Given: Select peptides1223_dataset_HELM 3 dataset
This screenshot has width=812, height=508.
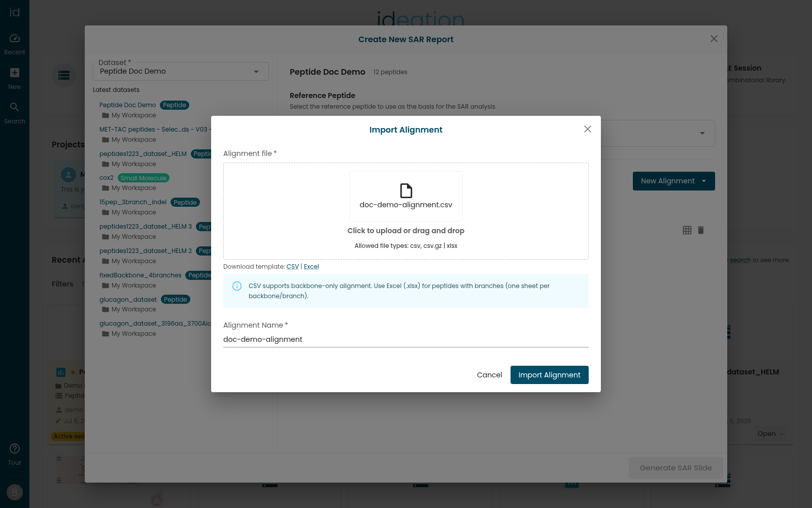Looking at the screenshot, I should tap(146, 227).
